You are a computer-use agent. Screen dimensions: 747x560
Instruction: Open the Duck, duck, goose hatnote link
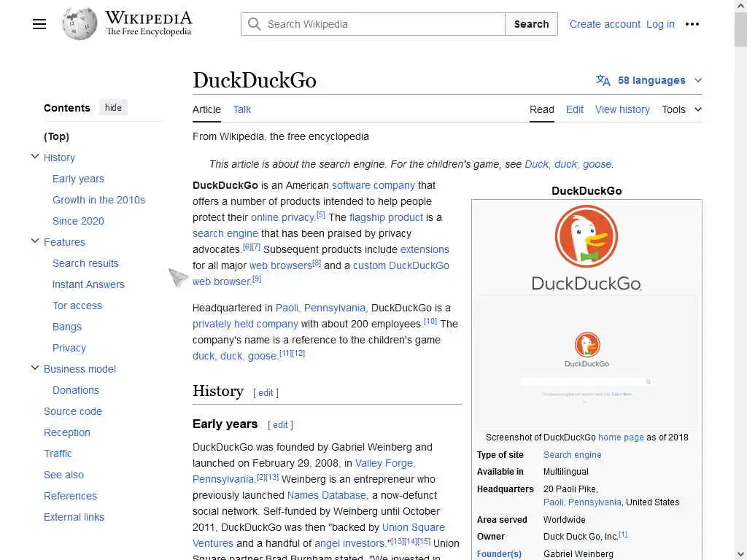(x=568, y=164)
